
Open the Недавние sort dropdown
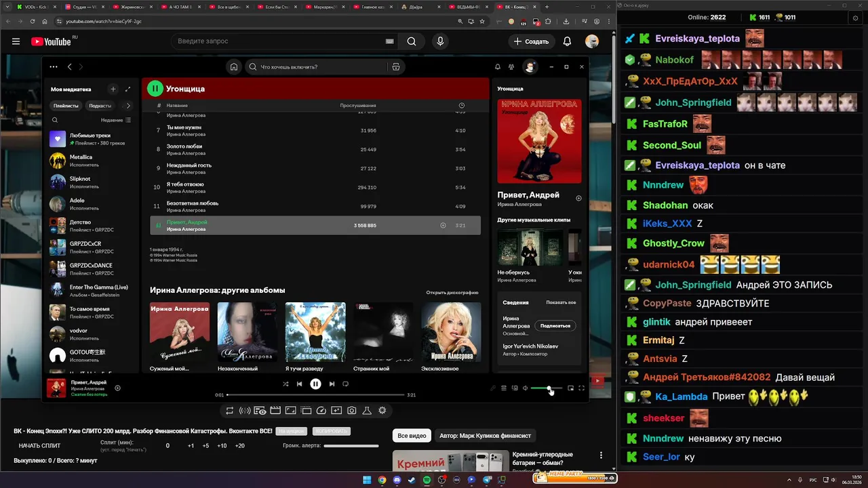116,120
